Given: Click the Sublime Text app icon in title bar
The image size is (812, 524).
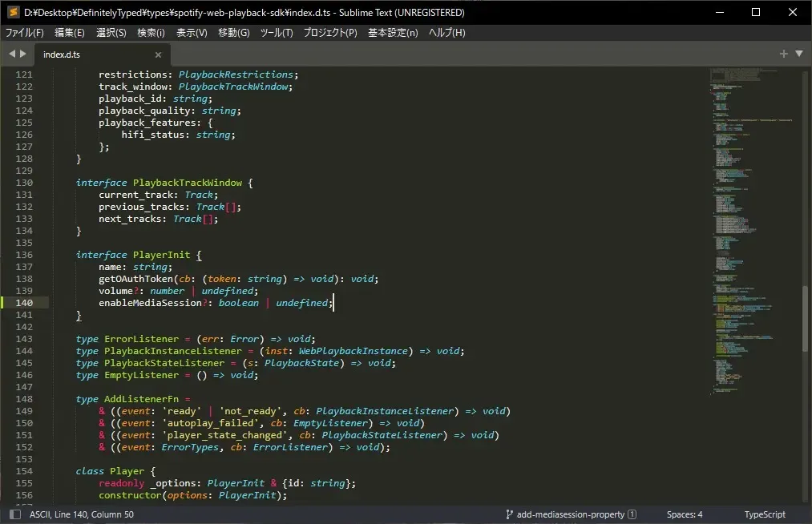Looking at the screenshot, I should click(x=14, y=12).
